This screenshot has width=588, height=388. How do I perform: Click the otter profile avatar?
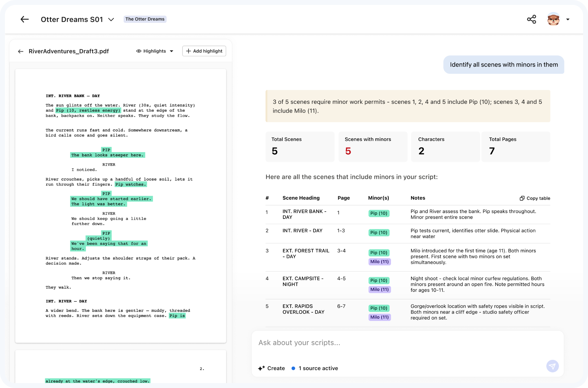[553, 19]
